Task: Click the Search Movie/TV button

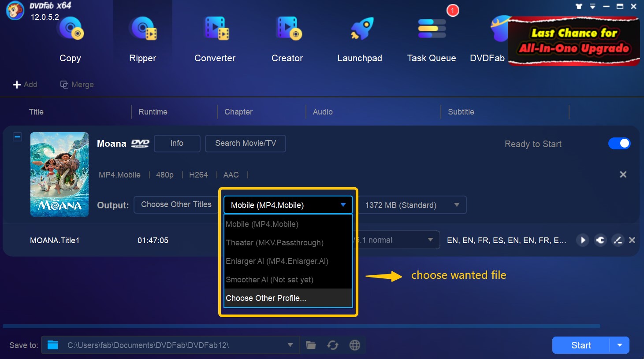Action: [246, 144]
